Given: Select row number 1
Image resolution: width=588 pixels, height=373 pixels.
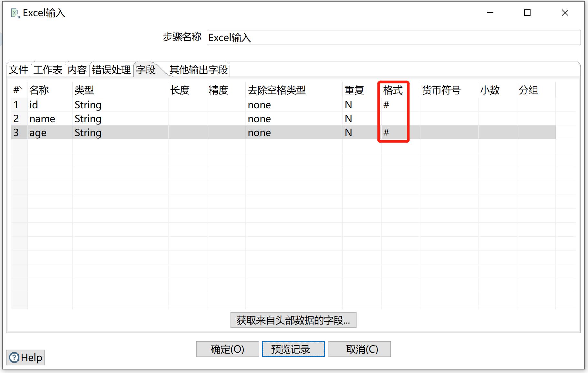Looking at the screenshot, I should point(19,105).
